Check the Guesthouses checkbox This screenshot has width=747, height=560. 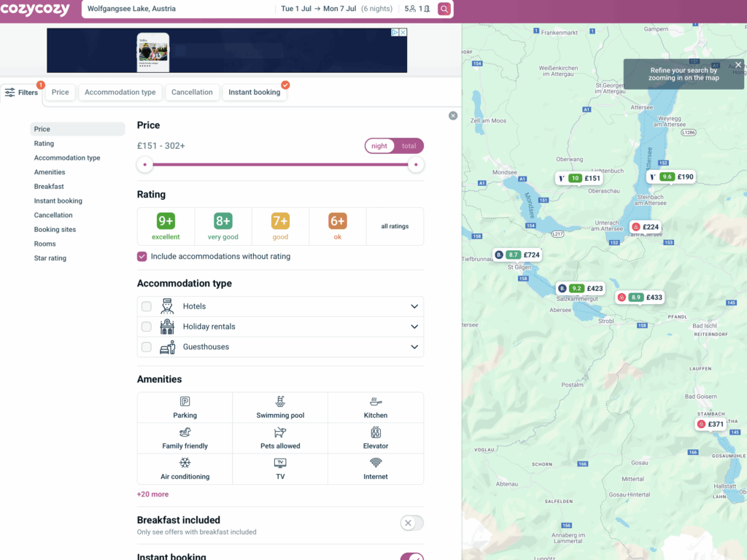coord(147,346)
